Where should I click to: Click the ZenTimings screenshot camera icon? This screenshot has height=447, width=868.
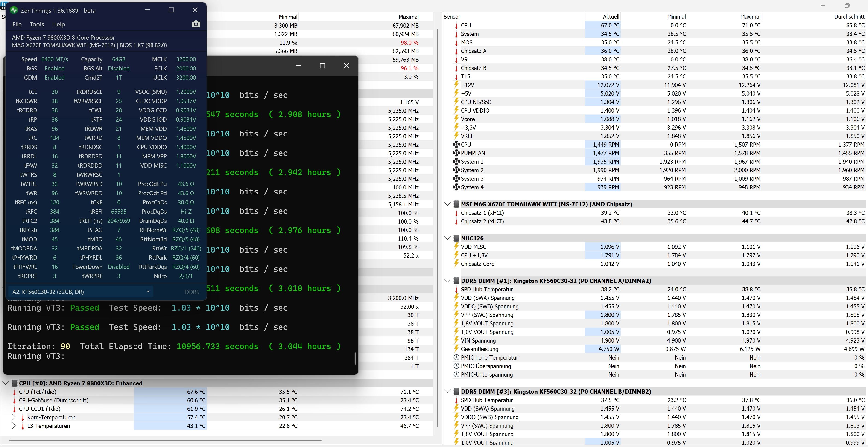coord(196,24)
